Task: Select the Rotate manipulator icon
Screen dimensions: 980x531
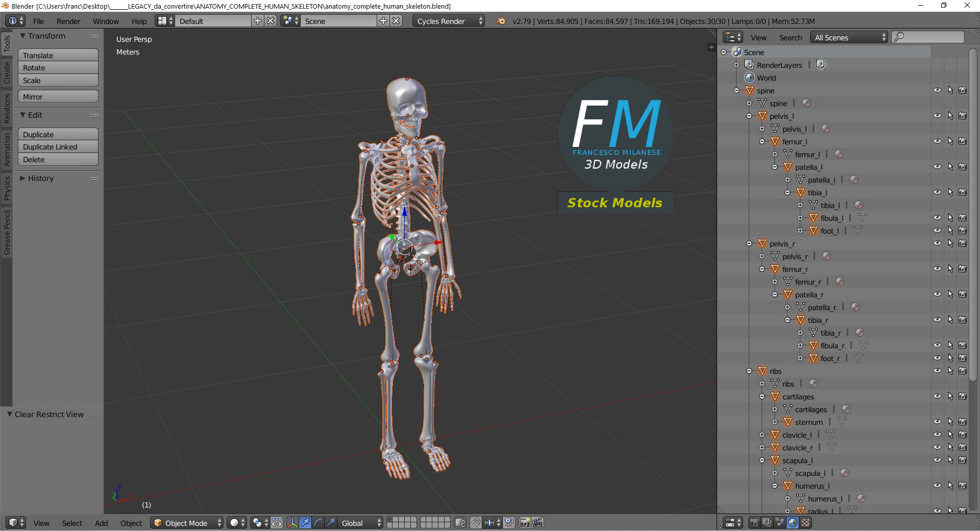Action: (318, 523)
